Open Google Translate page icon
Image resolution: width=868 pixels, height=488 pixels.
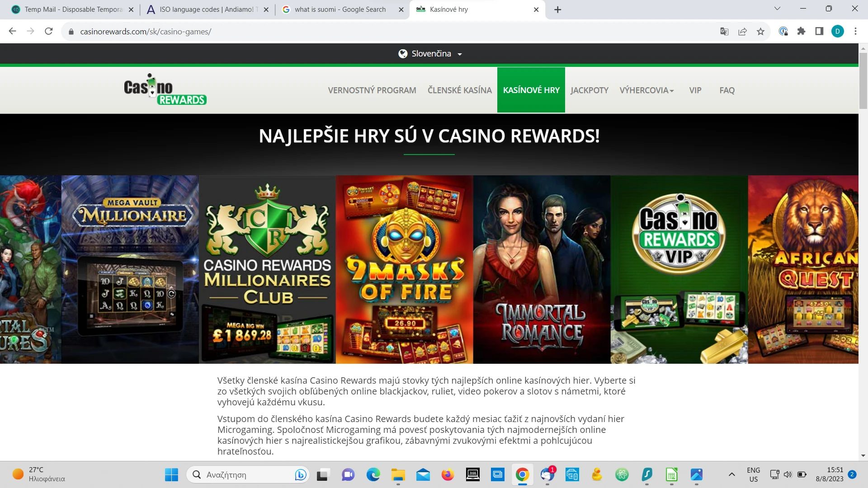(724, 31)
